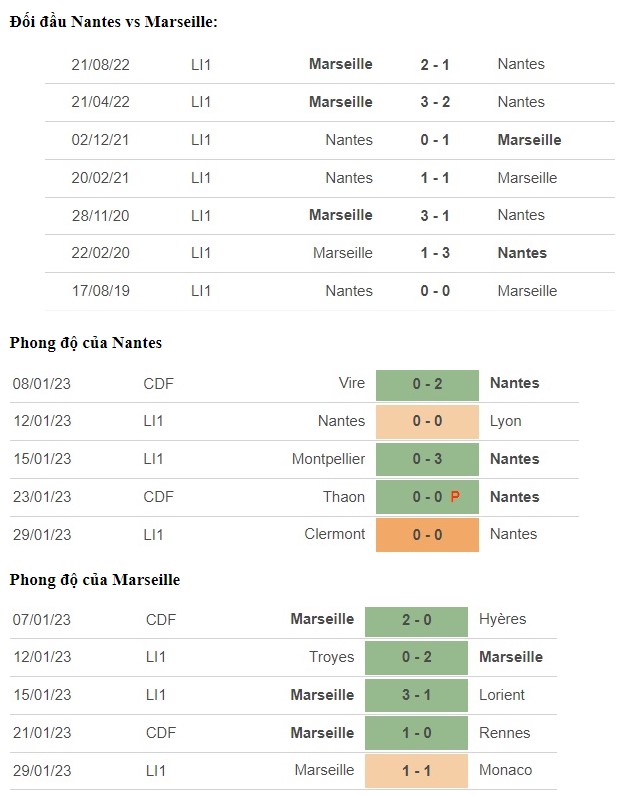This screenshot has height=795, width=626.
Task: Click the peach 0 - 0 Nantes vs Lyon score box
Action: (x=427, y=421)
